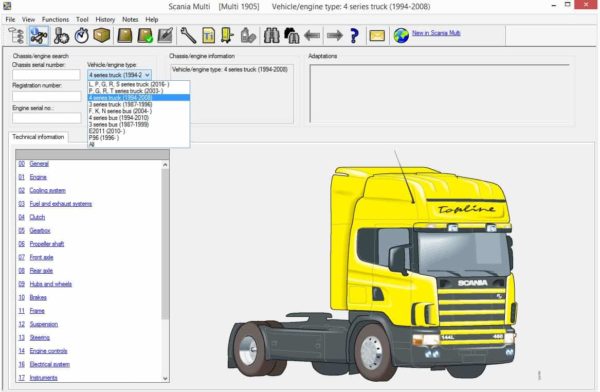Click the book with green checkmark icon

145,36
